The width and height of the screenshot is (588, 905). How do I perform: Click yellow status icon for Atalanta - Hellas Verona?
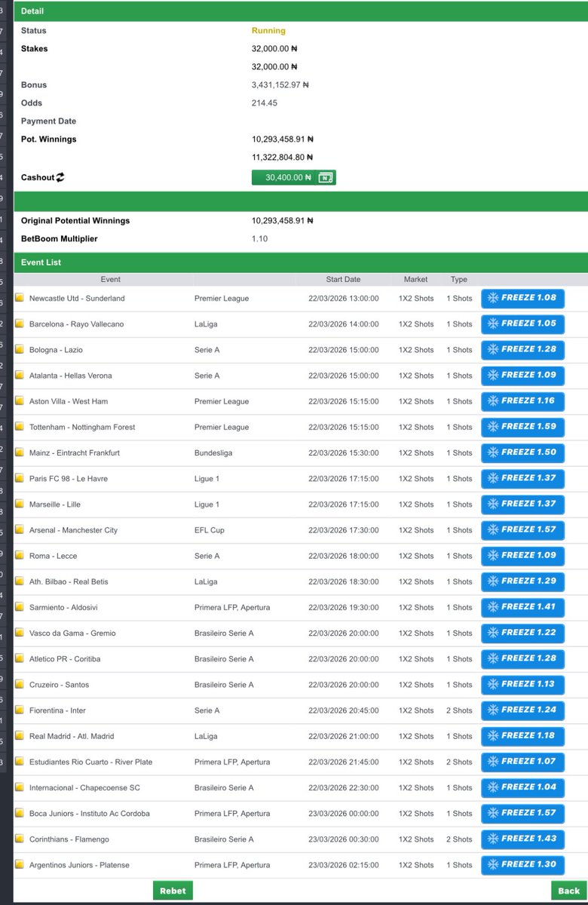pos(20,376)
